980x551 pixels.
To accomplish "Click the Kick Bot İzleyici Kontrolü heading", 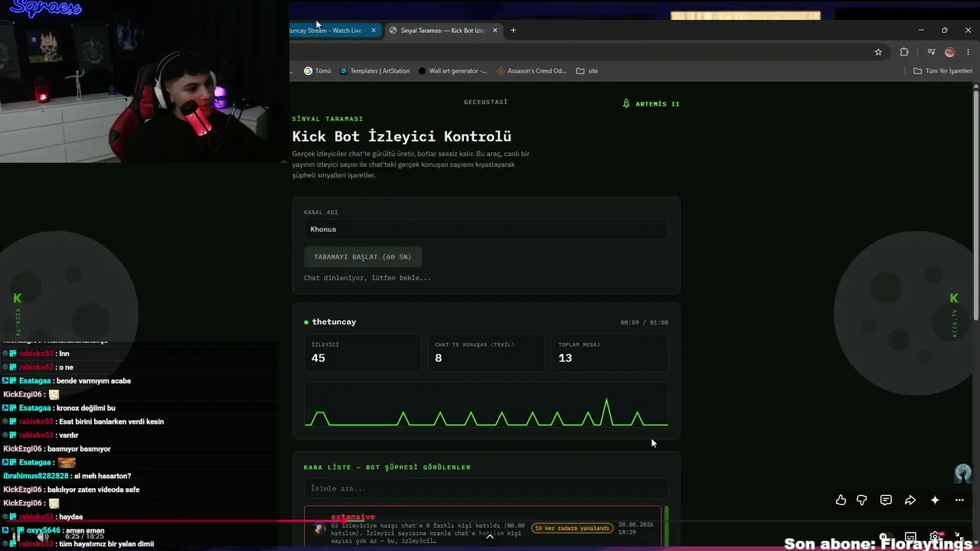I will (x=401, y=136).
